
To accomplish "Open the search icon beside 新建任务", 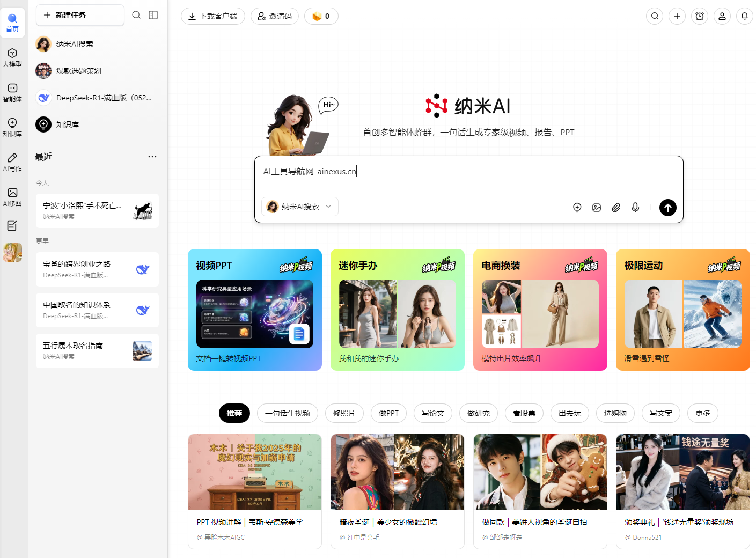I will click(136, 15).
